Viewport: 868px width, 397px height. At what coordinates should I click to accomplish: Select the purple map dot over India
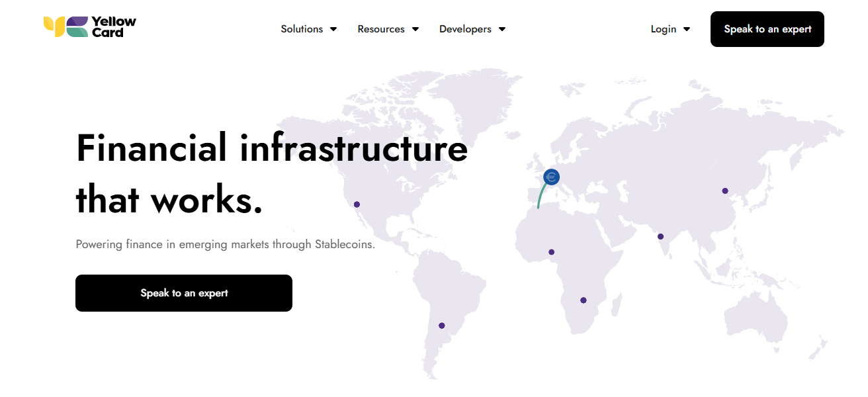click(x=660, y=237)
